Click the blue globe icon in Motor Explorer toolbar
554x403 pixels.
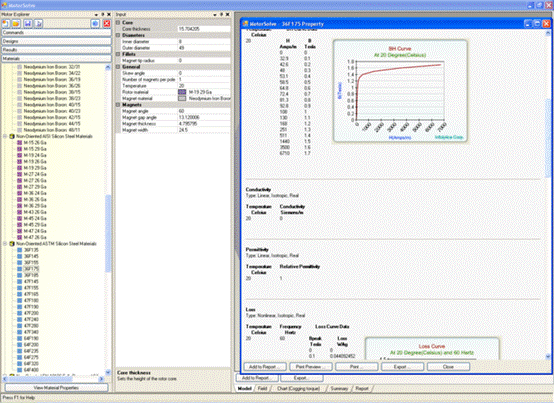[95, 24]
